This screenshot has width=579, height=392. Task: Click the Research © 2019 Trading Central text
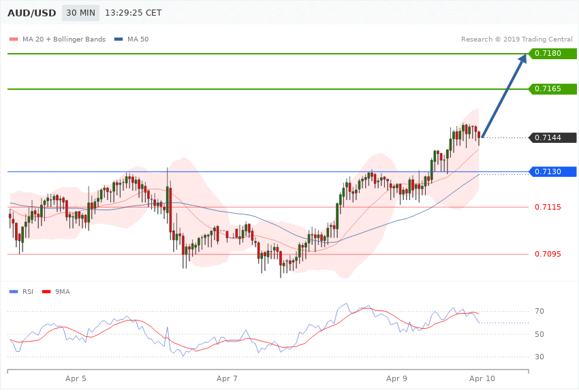coord(516,39)
